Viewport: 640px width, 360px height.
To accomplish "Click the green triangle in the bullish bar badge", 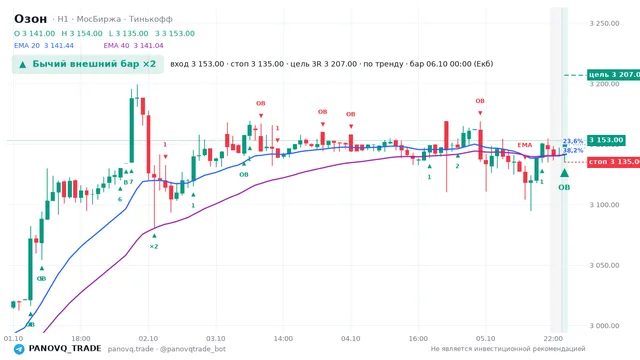I will (x=23, y=64).
